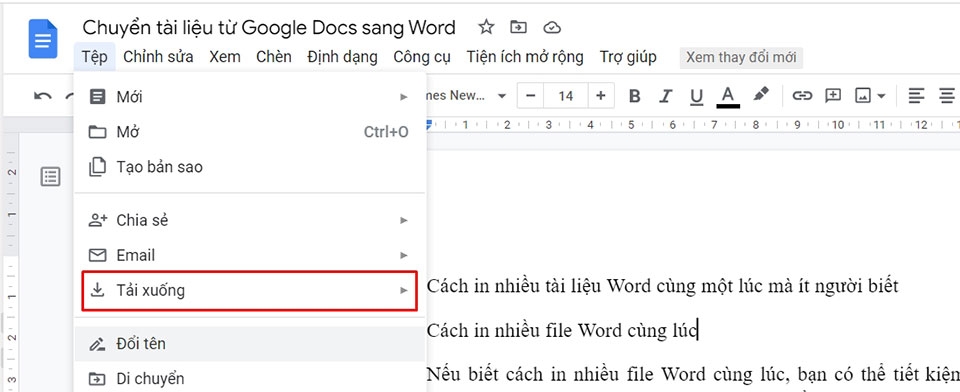
Task: Edit the font size field showing 14
Action: 566,96
